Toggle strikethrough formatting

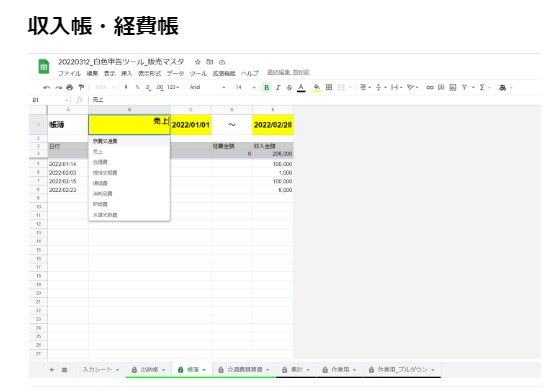(x=289, y=88)
